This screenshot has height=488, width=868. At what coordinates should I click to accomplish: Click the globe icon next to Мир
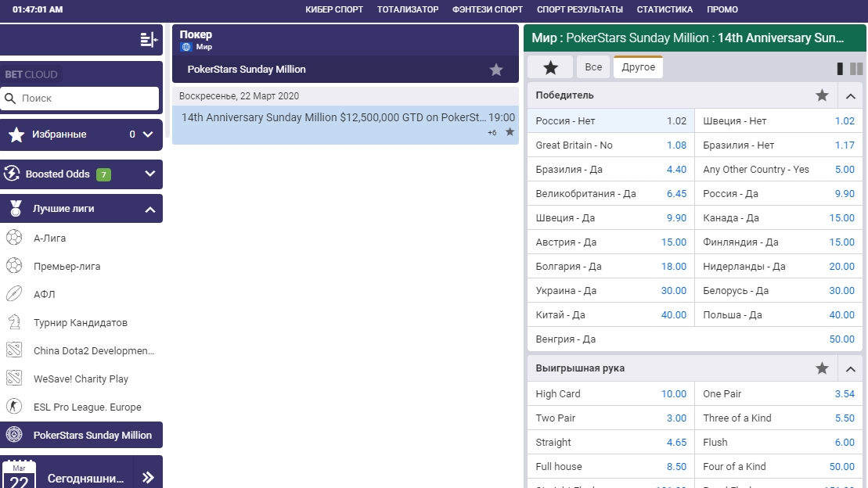[186, 47]
